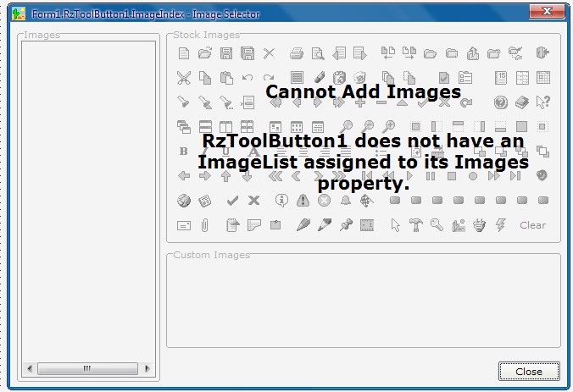Select the Help question-mark circle icon
Viewport: 573px width, 392px height.
click(501, 102)
